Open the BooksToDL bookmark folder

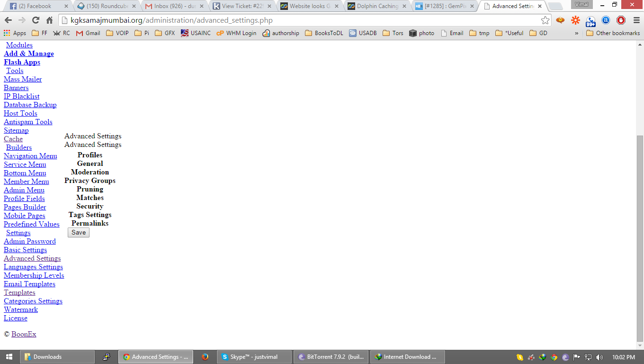point(324,33)
